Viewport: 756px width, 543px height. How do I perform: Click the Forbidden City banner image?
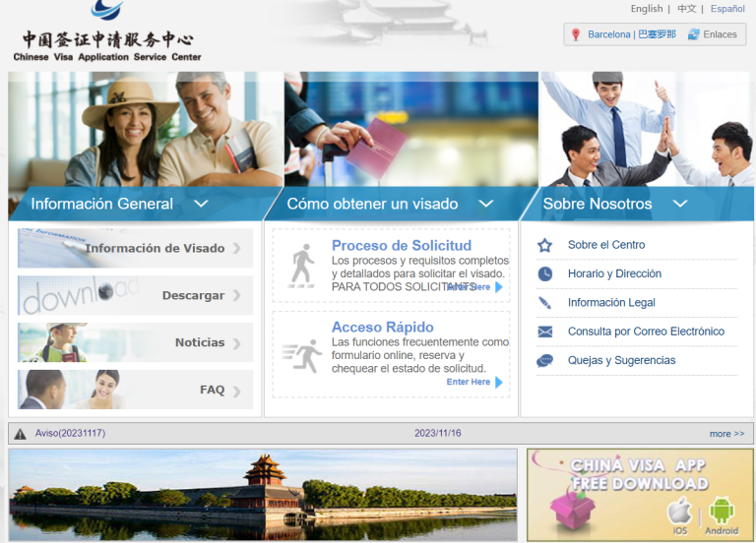[262, 495]
